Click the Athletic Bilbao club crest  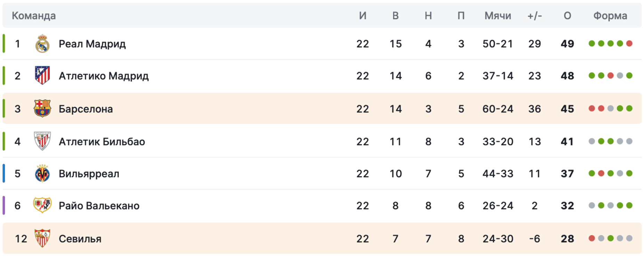(42, 141)
